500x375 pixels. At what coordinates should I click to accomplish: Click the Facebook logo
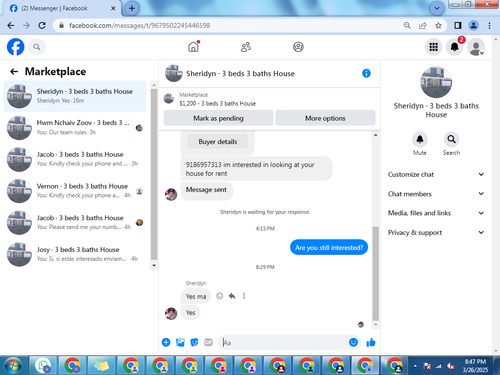point(15,47)
